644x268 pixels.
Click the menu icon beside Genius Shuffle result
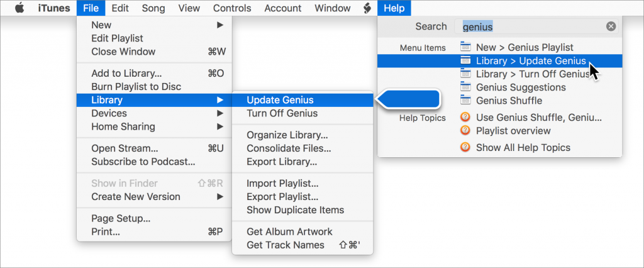465,100
